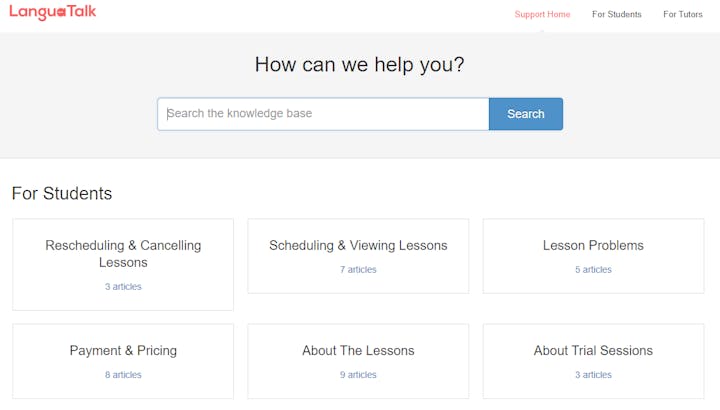The width and height of the screenshot is (720, 410).
Task: Click 3 articles under Rescheduling & Cancelling Lessons
Action: click(x=123, y=287)
